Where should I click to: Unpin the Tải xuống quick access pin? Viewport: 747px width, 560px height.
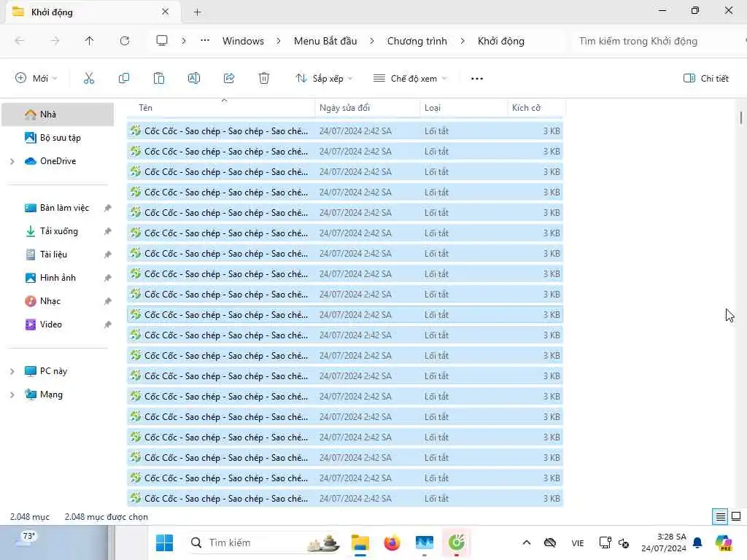(x=108, y=231)
